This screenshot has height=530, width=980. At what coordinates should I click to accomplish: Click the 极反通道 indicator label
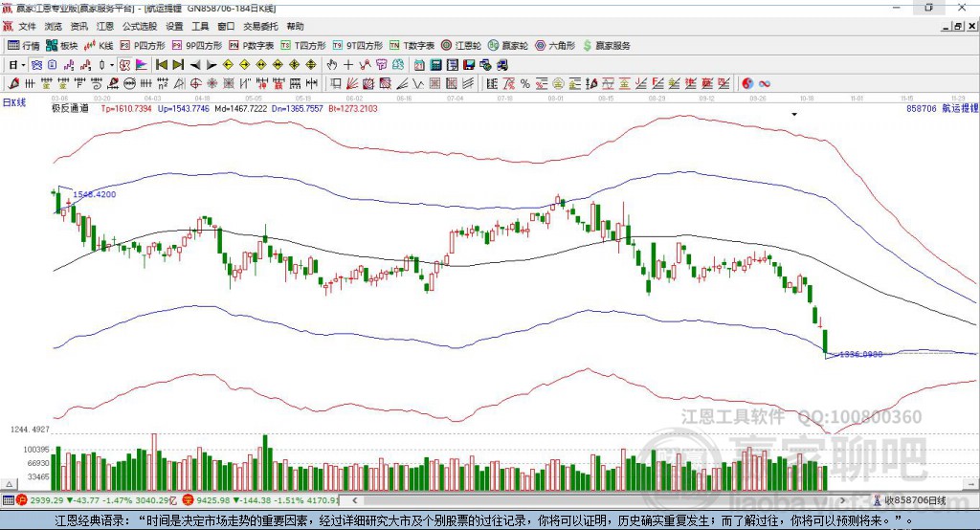(x=70, y=108)
